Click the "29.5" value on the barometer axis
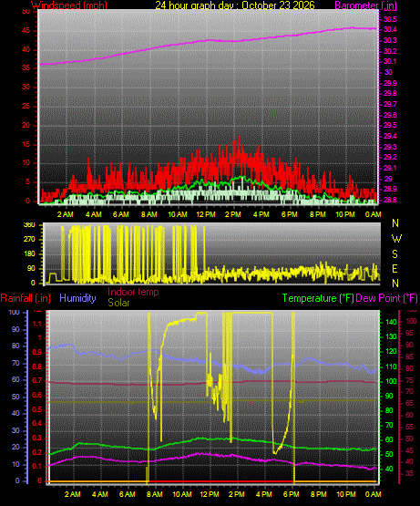 click(390, 125)
